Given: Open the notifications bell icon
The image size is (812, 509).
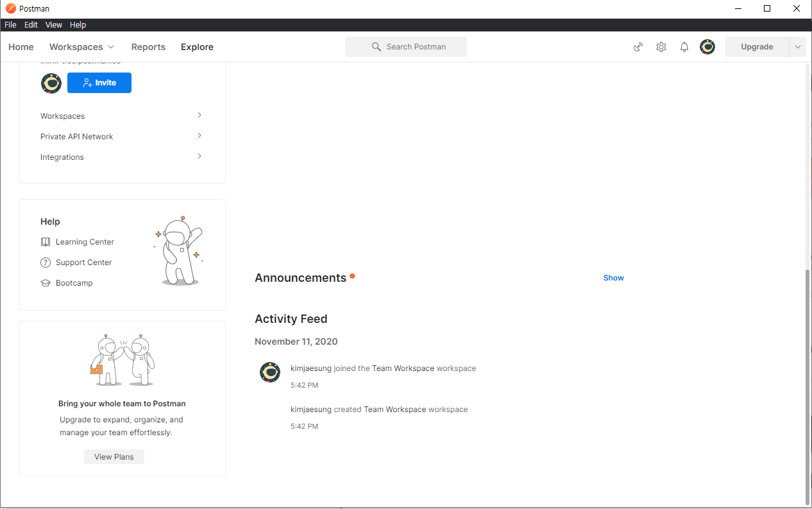Looking at the screenshot, I should (x=684, y=47).
